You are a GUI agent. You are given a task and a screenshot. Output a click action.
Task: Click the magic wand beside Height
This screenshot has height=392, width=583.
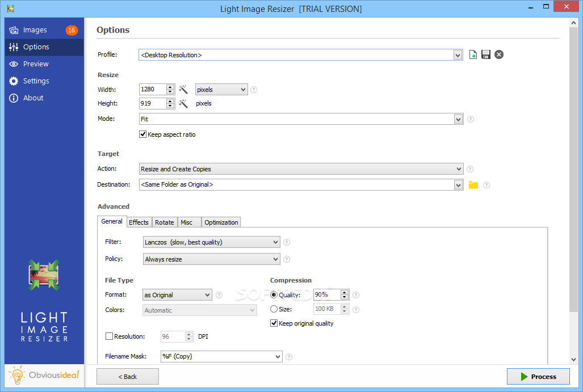click(x=183, y=103)
